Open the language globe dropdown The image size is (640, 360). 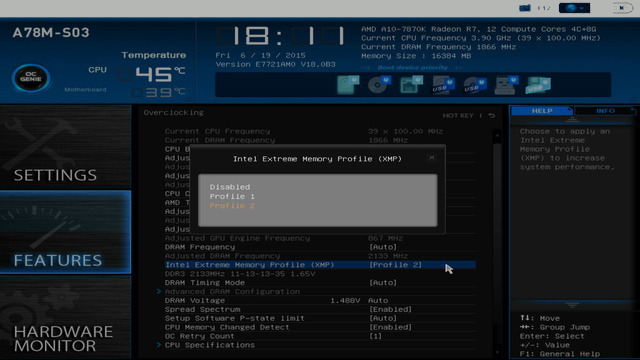click(x=574, y=8)
